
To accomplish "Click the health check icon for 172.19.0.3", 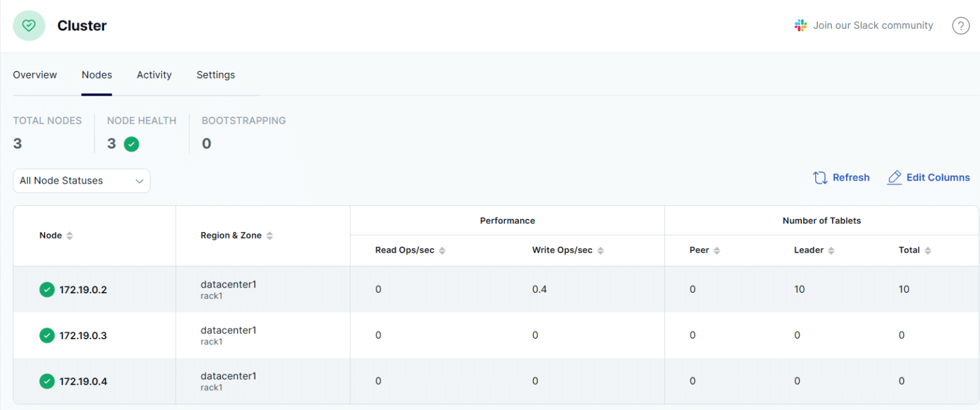I will 47,335.
